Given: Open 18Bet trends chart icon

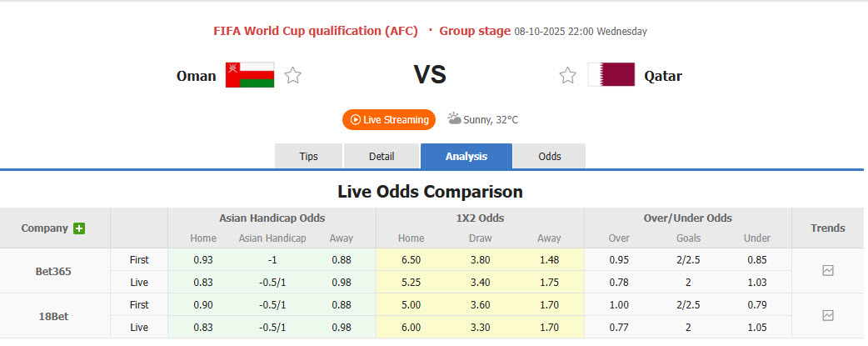Looking at the screenshot, I should pos(828,316).
